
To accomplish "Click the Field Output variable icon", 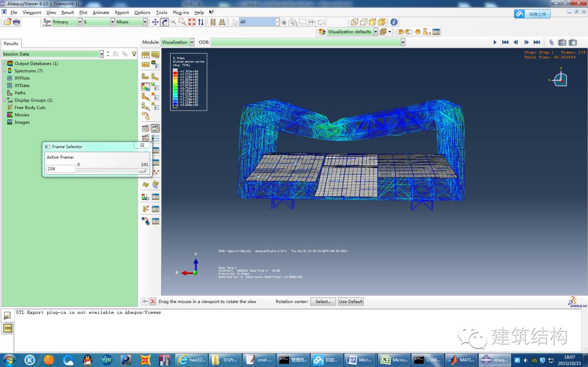I will [x=47, y=22].
